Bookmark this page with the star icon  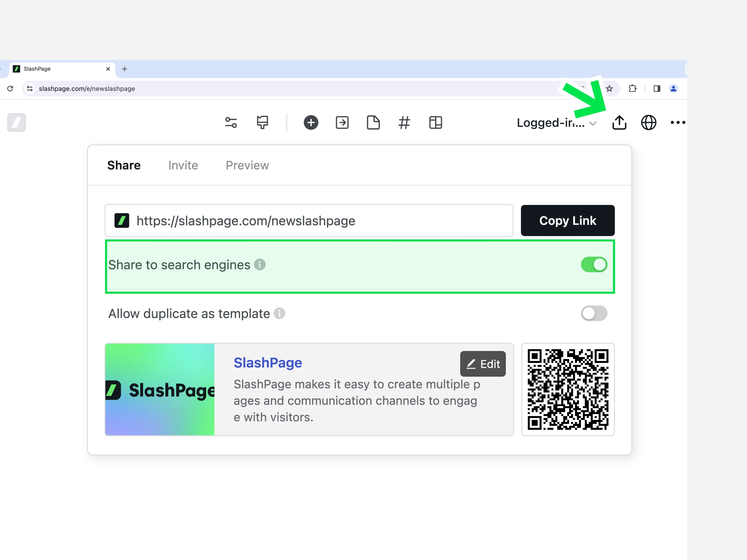point(609,88)
